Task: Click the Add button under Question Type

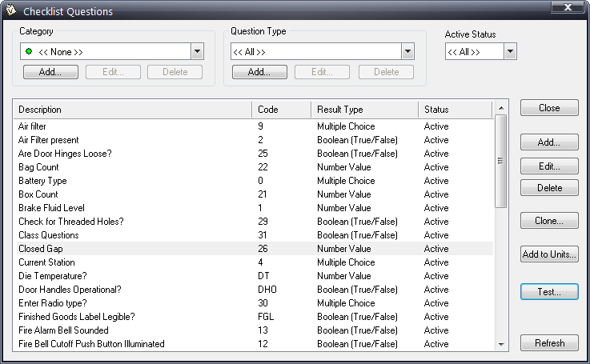Action: [259, 72]
